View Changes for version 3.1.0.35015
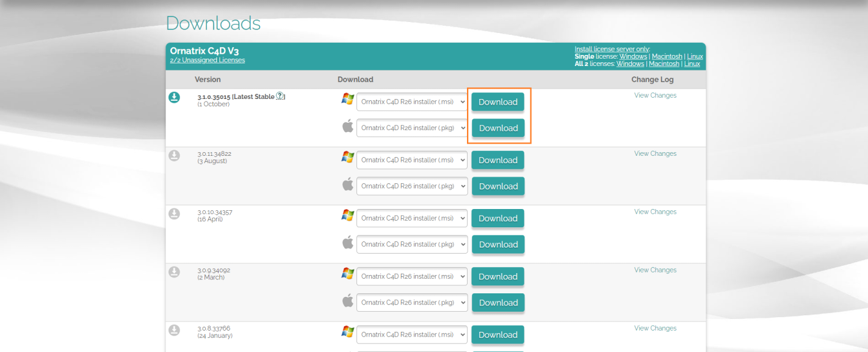This screenshot has height=352, width=868. [655, 95]
